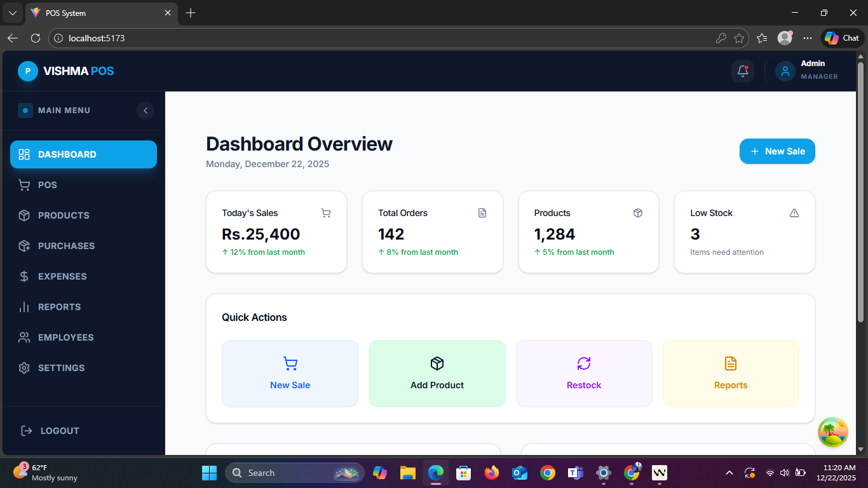The width and height of the screenshot is (868, 488).
Task: Open the POS menu item
Action: (83, 185)
